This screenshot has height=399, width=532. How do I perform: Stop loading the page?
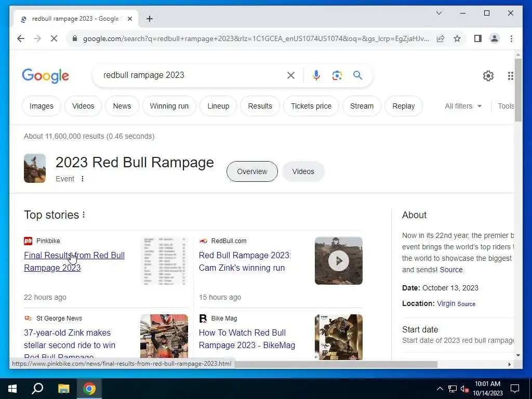tap(54, 38)
